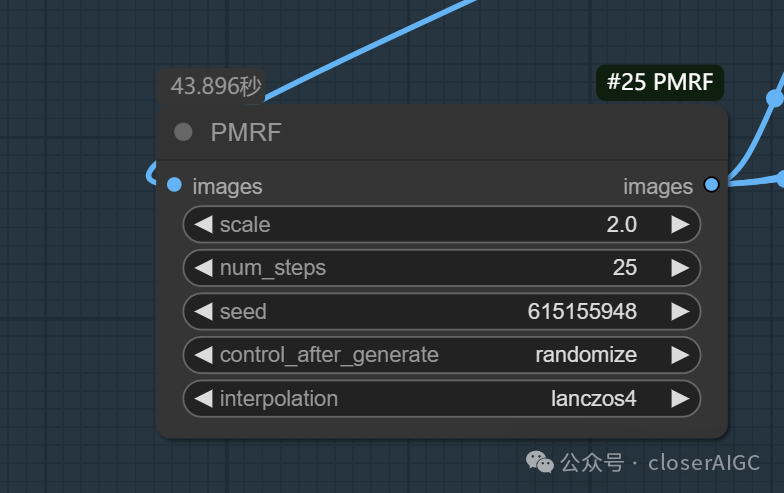Open the lanczos4 interpolation list

tap(594, 398)
